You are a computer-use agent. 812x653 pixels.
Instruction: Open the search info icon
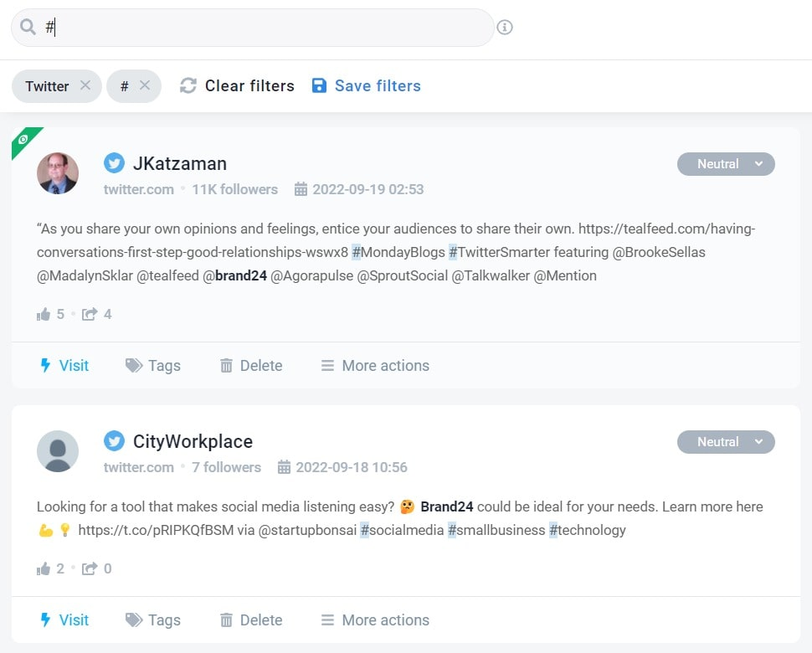point(505,27)
